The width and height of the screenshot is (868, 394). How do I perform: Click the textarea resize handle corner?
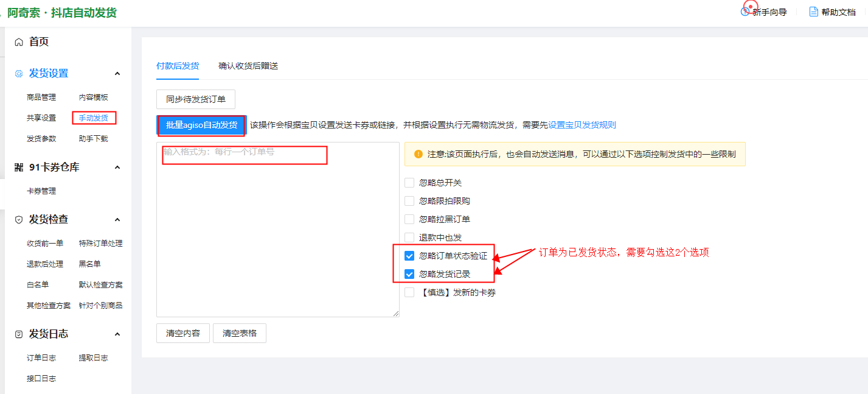tap(396, 314)
